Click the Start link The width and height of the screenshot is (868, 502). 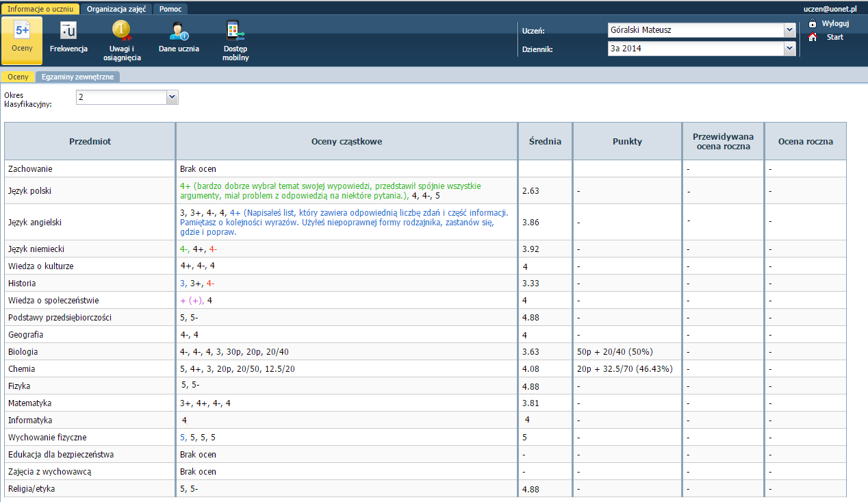click(x=834, y=37)
